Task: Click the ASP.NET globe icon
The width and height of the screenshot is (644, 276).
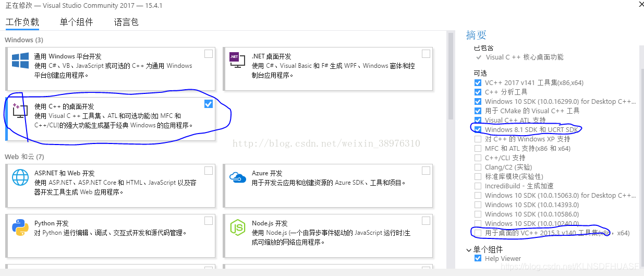Action: coord(20,177)
